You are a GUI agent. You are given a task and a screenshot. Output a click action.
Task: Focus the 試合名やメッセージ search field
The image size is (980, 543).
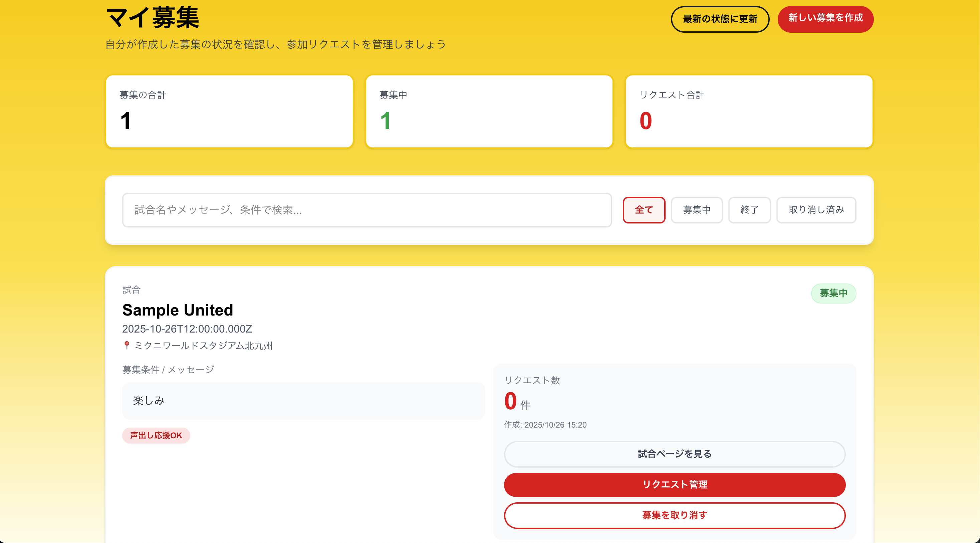tap(366, 210)
